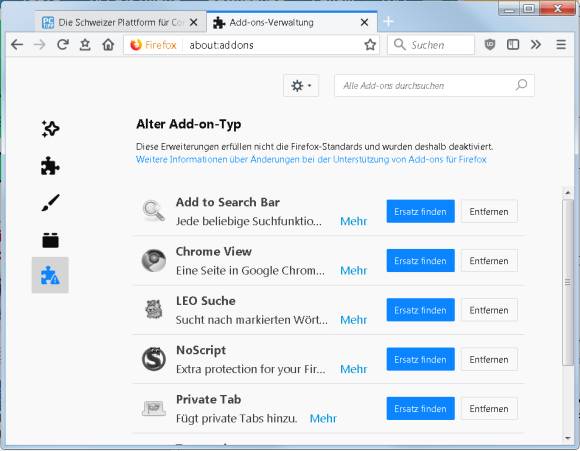Open the hamburger application menu
580x451 pixels.
[x=561, y=45]
